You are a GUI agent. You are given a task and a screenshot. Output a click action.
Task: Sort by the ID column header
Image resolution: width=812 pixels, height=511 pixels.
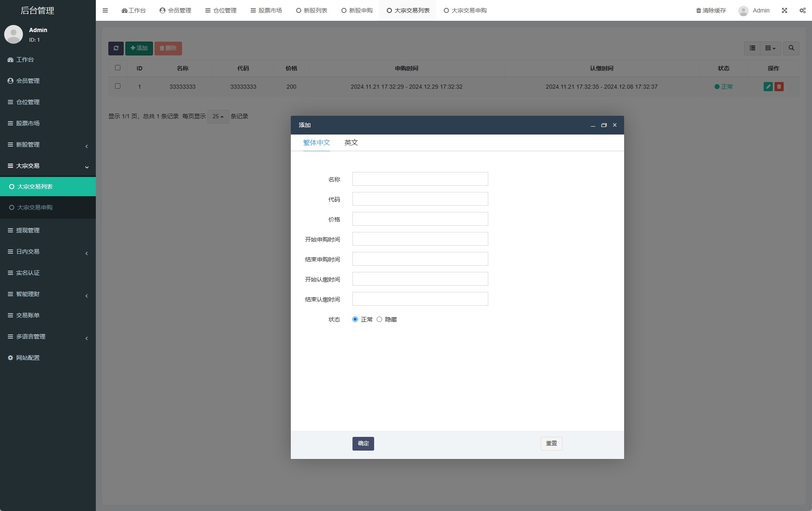[140, 68]
